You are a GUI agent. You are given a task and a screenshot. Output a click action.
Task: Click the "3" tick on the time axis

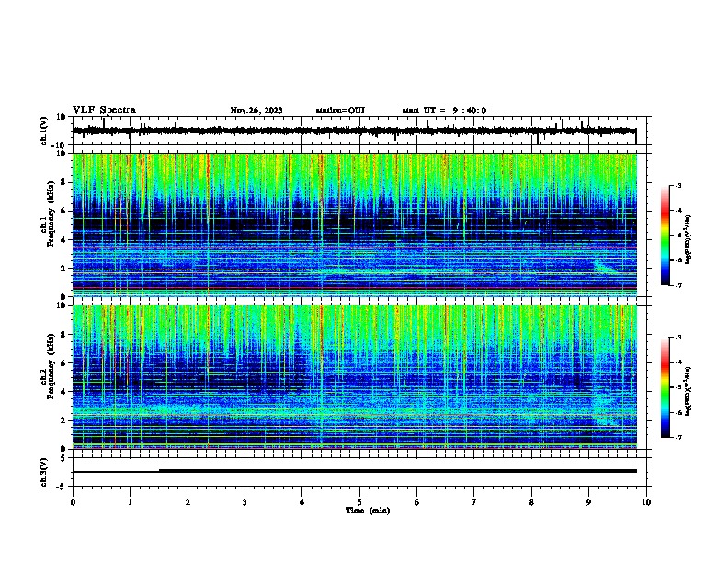tap(245, 502)
